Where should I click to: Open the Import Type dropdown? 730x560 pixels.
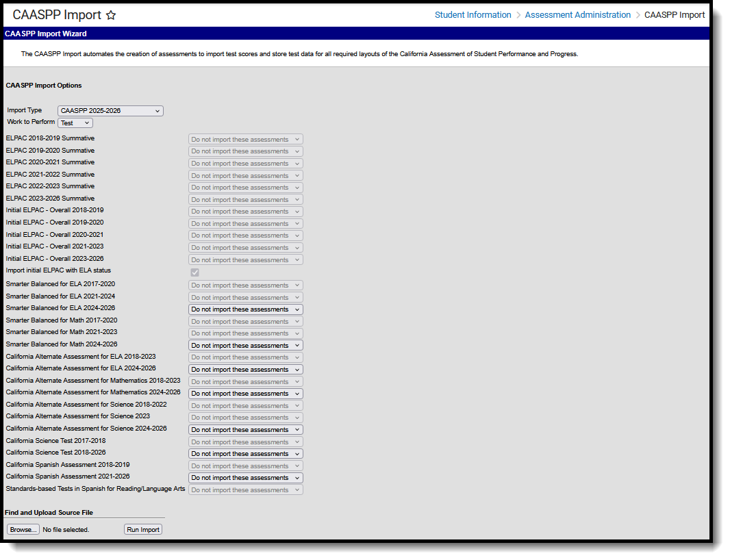pyautogui.click(x=110, y=111)
